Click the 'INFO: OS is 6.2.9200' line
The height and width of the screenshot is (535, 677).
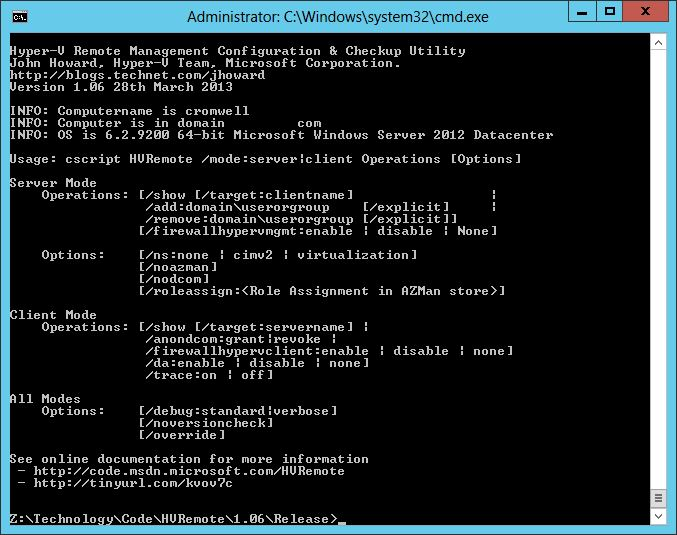pyautogui.click(x=281, y=135)
